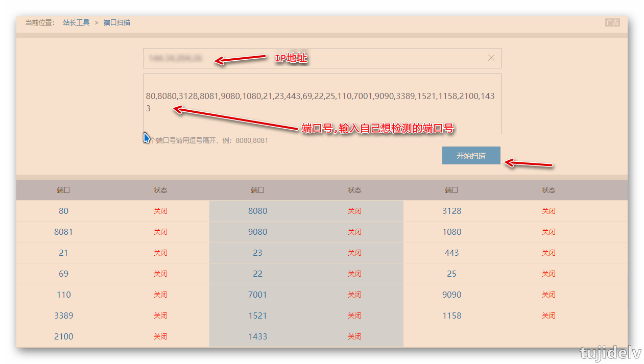
Task: Select port 1080 in the results table
Action: (x=451, y=232)
